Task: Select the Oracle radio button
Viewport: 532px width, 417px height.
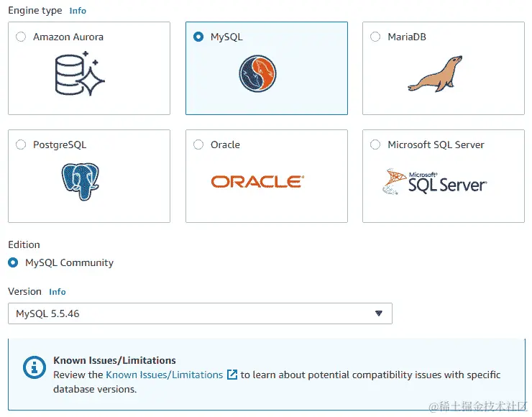Action: [x=198, y=145]
